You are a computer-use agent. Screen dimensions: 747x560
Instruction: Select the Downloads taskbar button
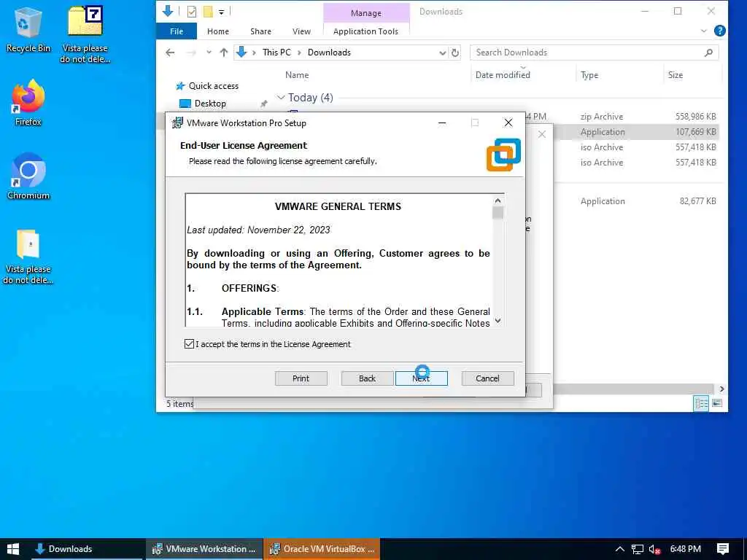(87, 549)
